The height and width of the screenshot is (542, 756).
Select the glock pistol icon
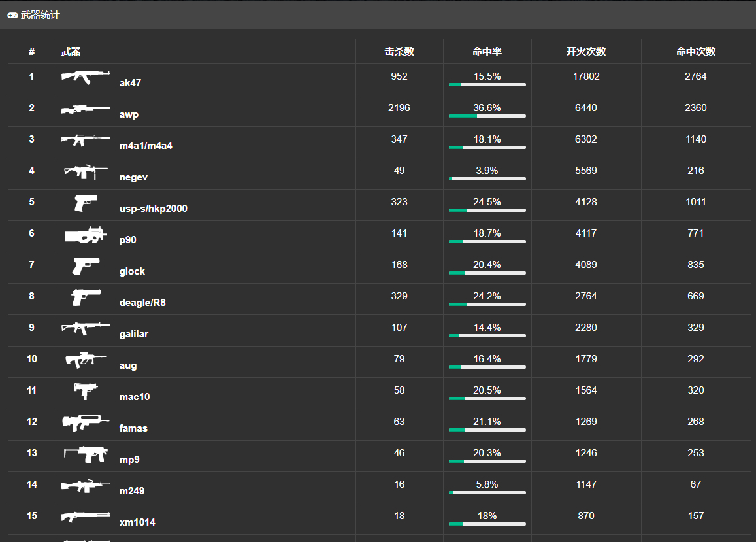coord(86,266)
